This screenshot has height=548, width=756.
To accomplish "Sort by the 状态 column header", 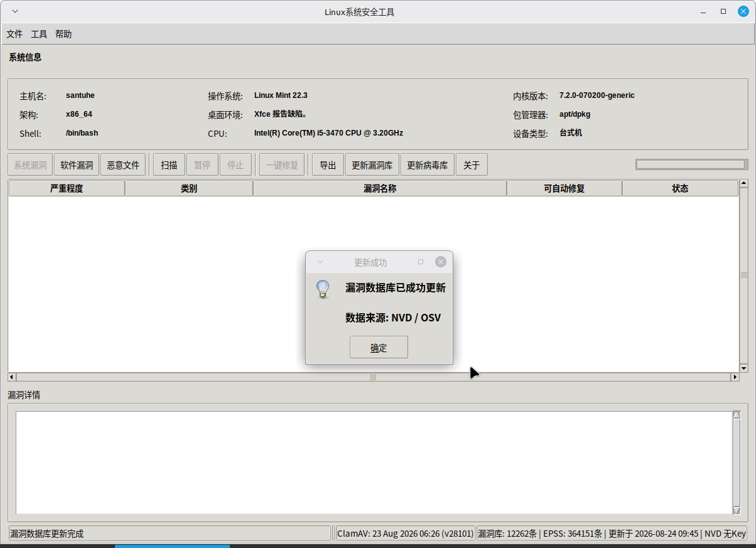I will [680, 188].
